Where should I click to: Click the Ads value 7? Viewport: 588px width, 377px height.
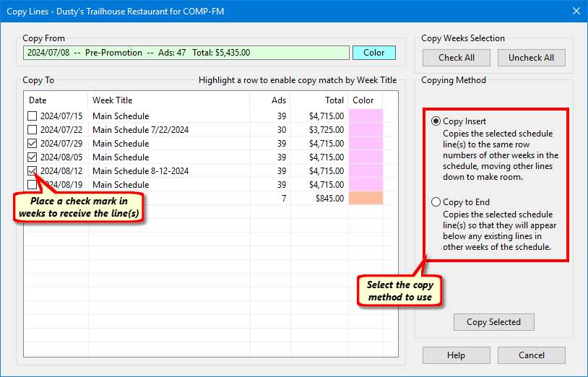[x=284, y=198]
